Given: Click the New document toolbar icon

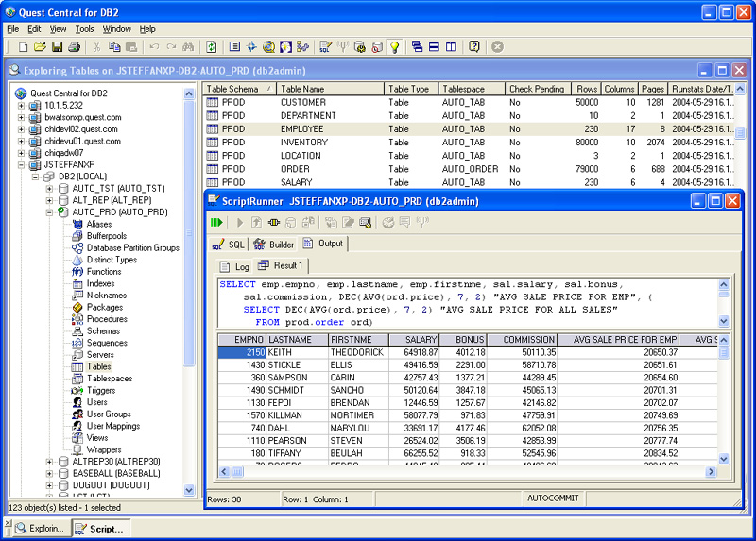Looking at the screenshot, I should coord(23,46).
